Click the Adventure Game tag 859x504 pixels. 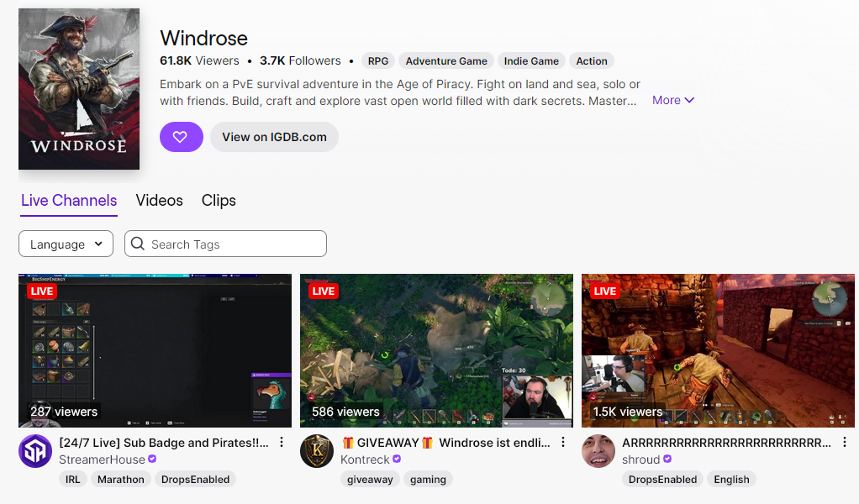[x=446, y=60]
